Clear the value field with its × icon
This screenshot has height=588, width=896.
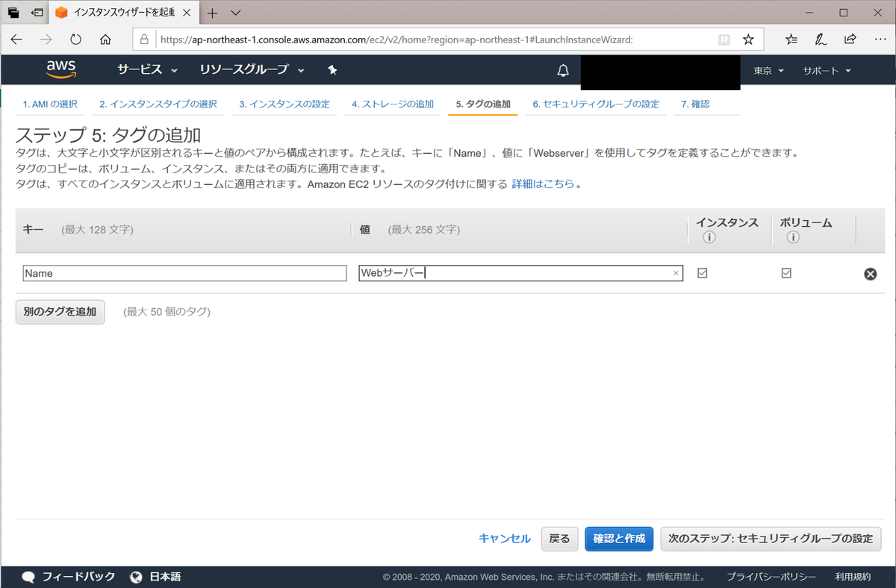pyautogui.click(x=676, y=273)
